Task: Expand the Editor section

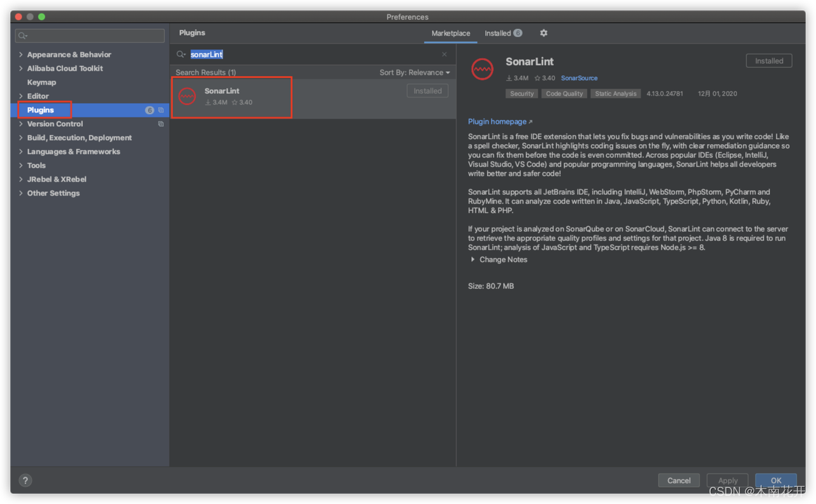Action: pyautogui.click(x=21, y=96)
